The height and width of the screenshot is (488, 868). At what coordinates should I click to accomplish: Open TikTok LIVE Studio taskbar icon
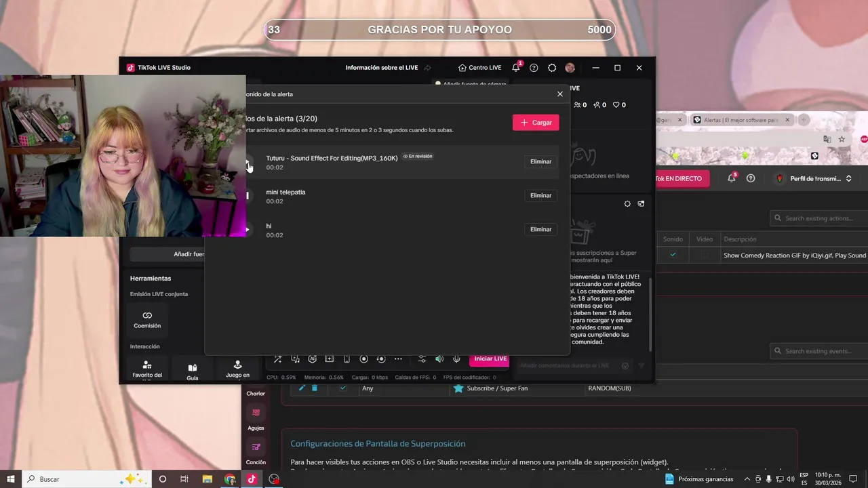tap(252, 479)
